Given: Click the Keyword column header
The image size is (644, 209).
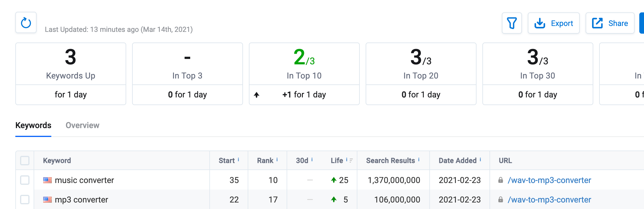Looking at the screenshot, I should 57,161.
